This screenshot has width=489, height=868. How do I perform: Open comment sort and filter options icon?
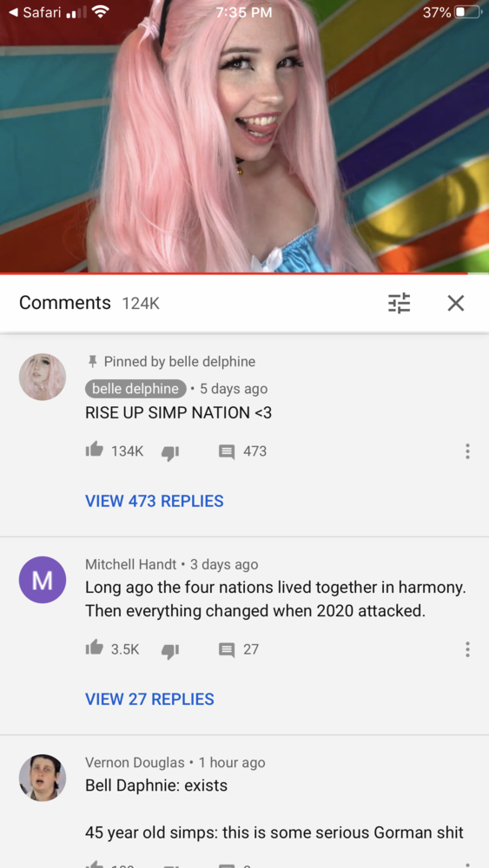(399, 303)
